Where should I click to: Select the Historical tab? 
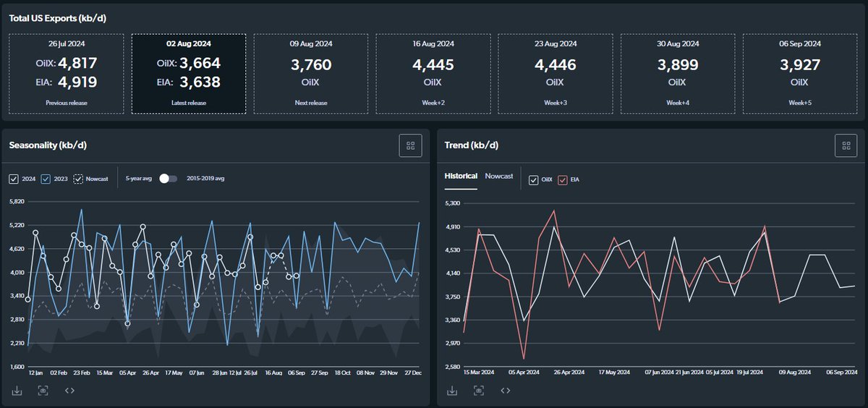click(x=461, y=176)
